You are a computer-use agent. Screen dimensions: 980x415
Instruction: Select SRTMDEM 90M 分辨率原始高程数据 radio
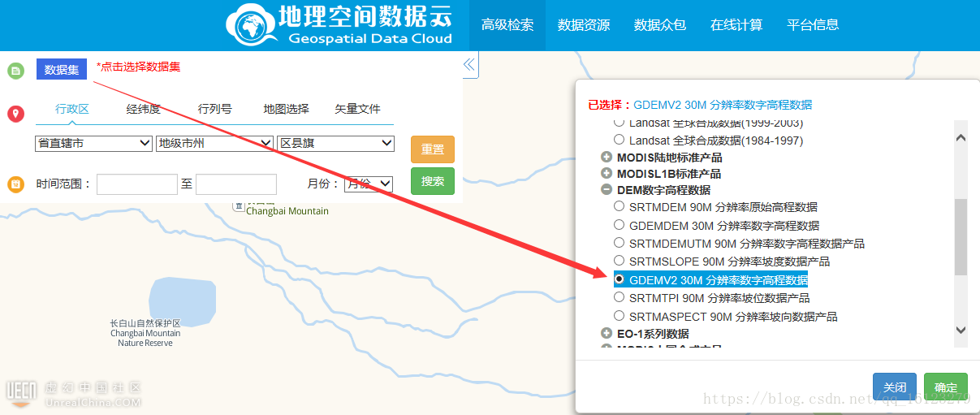click(620, 206)
